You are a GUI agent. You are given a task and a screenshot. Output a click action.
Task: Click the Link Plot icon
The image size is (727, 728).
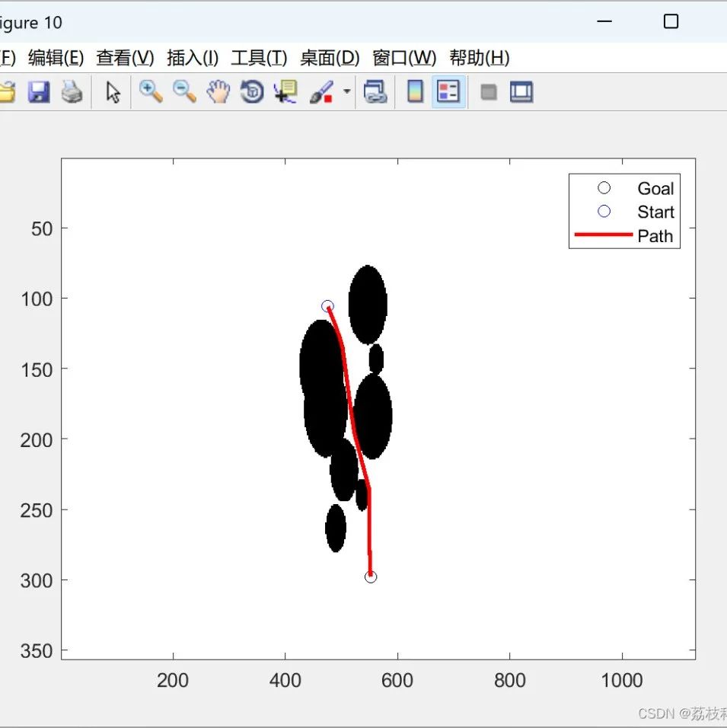[375, 91]
